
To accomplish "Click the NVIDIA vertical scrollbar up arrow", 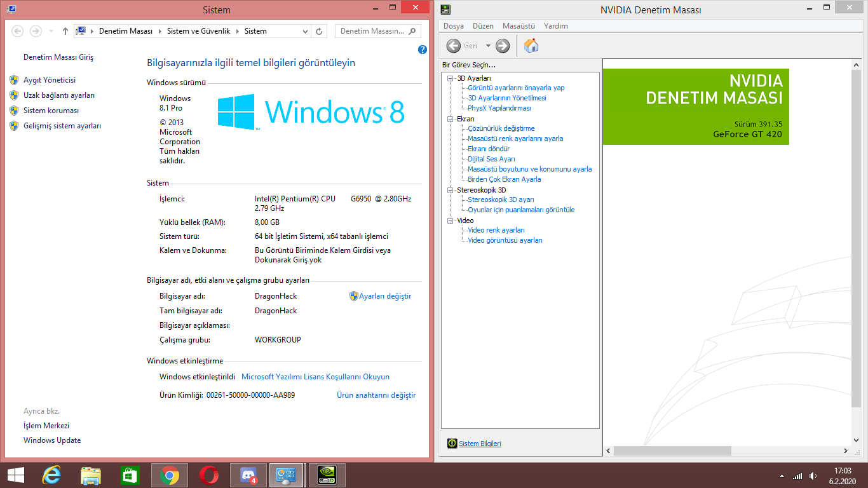I will pos(857,65).
